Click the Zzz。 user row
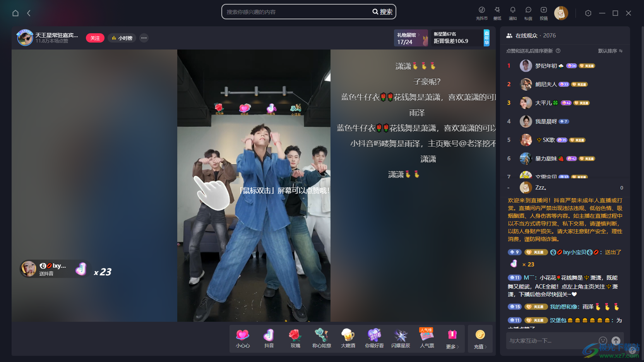Image resolution: width=644 pixels, height=362 pixels. click(x=565, y=188)
